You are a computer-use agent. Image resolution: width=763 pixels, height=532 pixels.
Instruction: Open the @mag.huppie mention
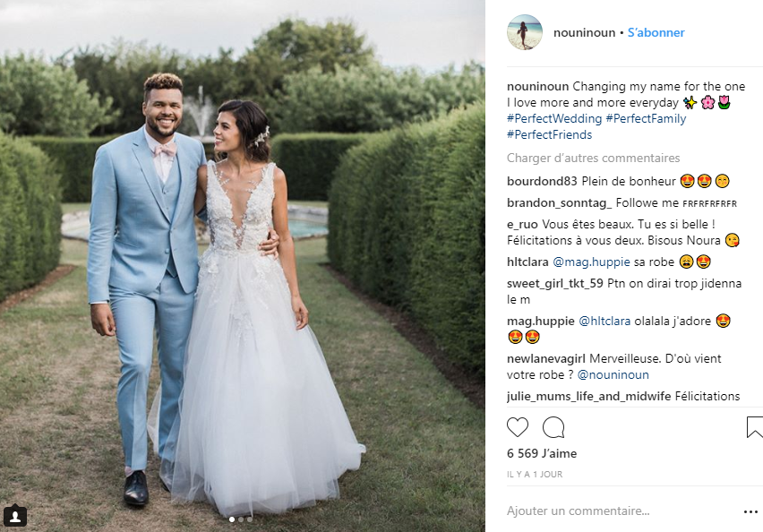[x=591, y=262]
